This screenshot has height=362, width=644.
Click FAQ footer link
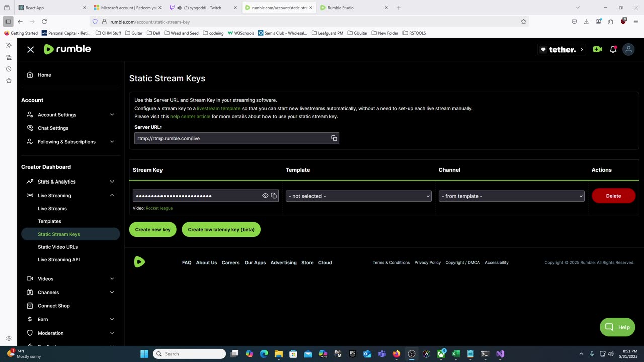pyautogui.click(x=187, y=263)
